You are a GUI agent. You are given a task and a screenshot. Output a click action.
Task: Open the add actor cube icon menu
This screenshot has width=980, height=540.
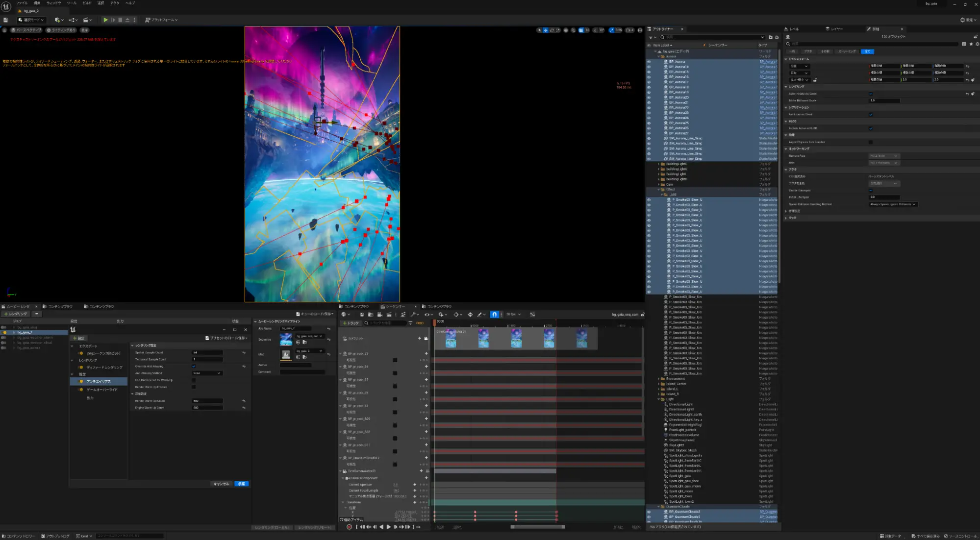point(59,20)
